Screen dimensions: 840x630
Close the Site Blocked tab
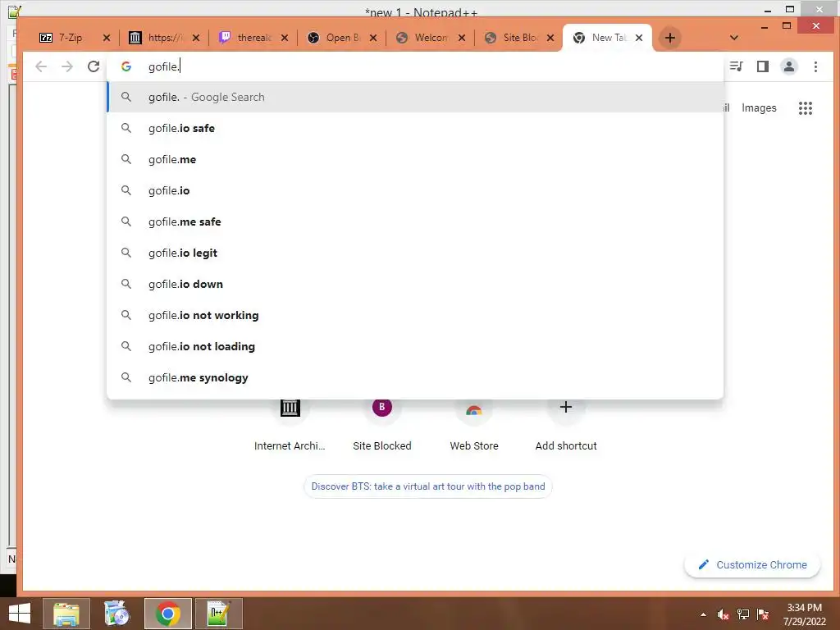point(550,38)
